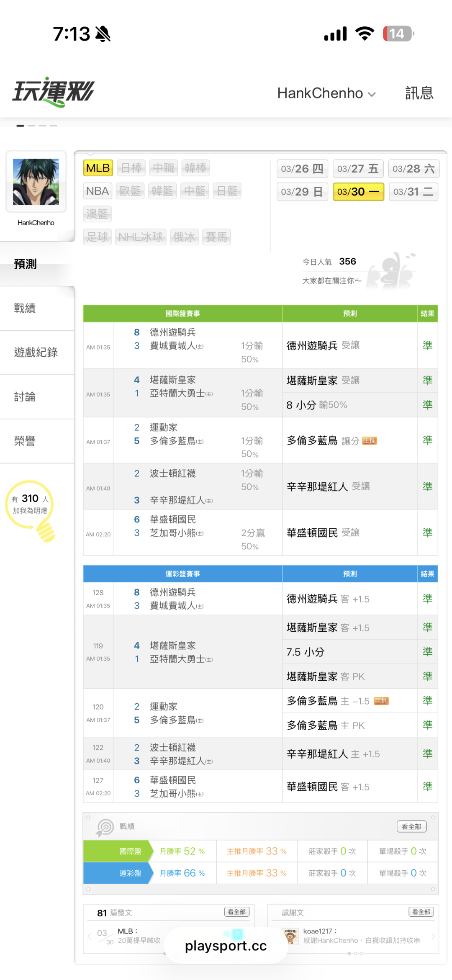Image resolution: width=452 pixels, height=980 pixels.
Task: Open the HankChenho account dropdown
Action: point(326,93)
